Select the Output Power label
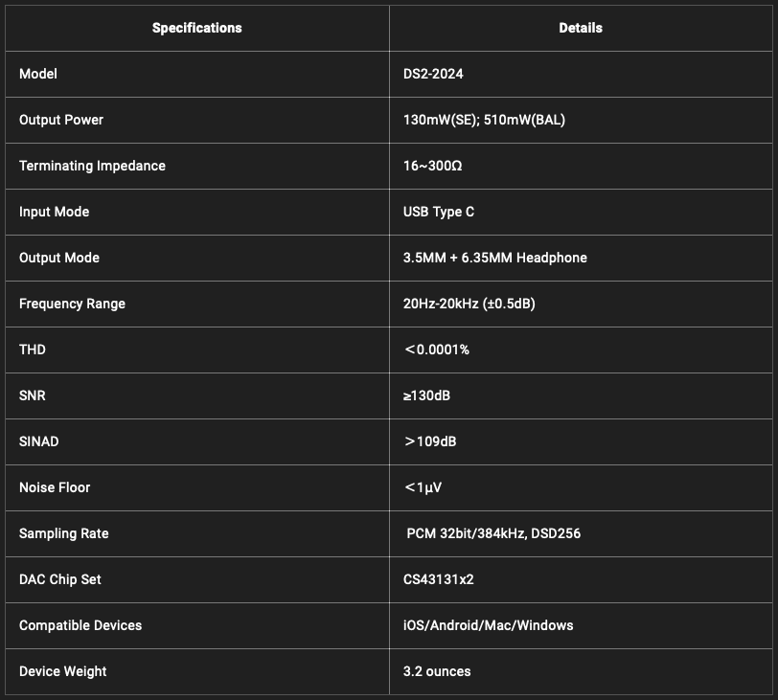The height and width of the screenshot is (700, 778). click(61, 120)
